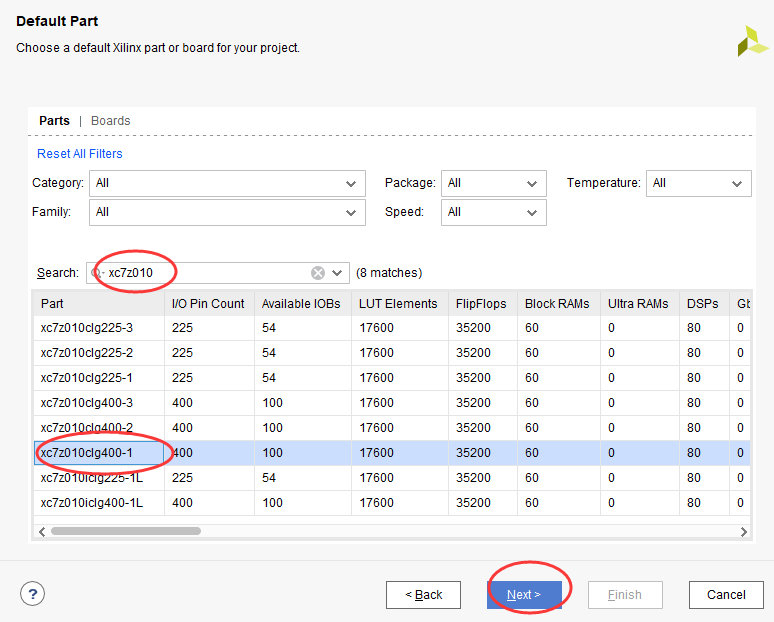The image size is (774, 622).
Task: Clear the search field text
Action: 318,273
